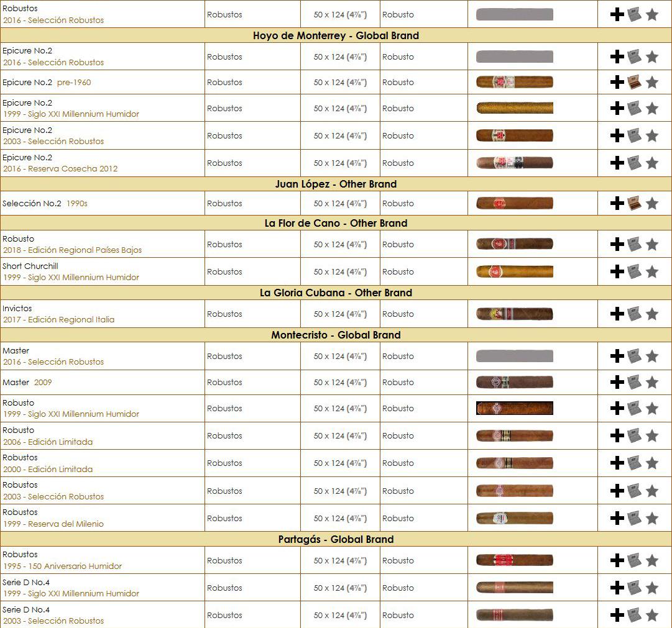Open the box icon for Epicure No.2 pre-1960
Image resolution: width=672 pixels, height=628 pixels.
pyautogui.click(x=634, y=82)
